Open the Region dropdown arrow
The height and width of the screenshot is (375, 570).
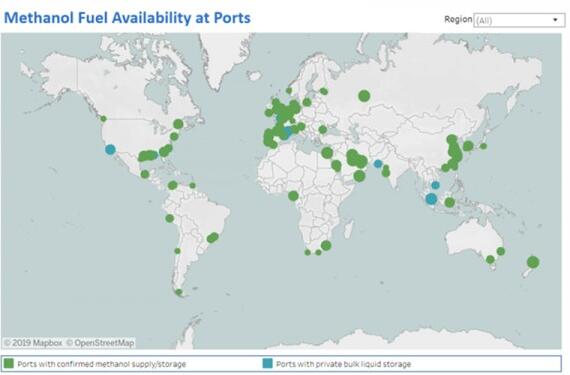tap(555, 20)
